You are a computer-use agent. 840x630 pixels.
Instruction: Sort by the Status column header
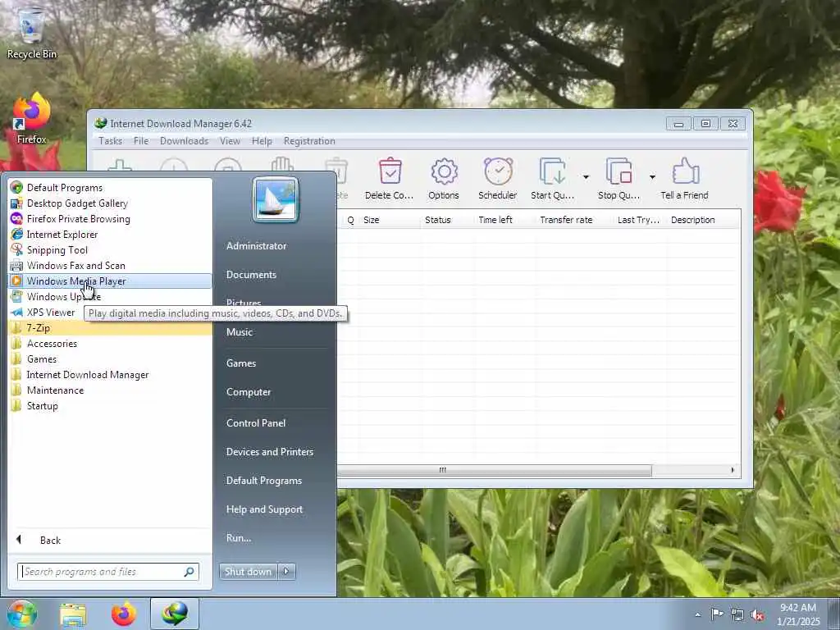[447, 220]
